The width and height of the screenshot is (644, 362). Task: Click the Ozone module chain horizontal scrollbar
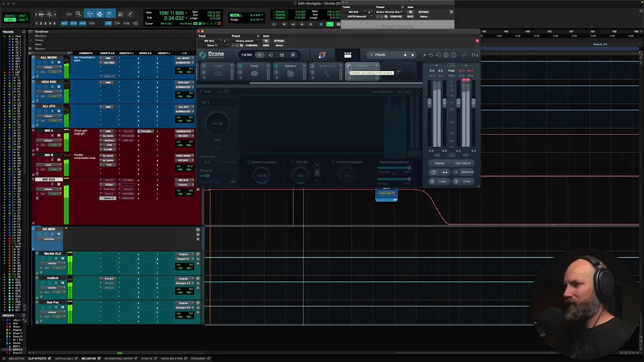tap(336, 83)
